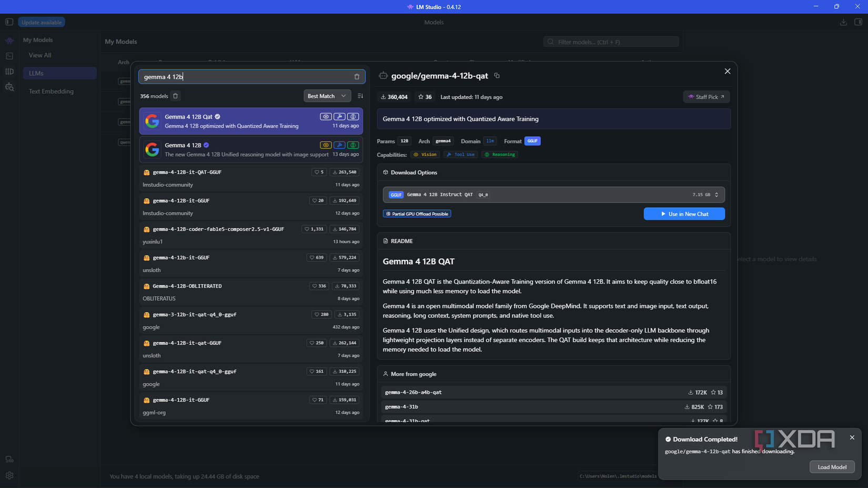Flip the sort order icon next to Best Match
Image resolution: width=868 pixels, height=488 pixels.
[x=360, y=96]
